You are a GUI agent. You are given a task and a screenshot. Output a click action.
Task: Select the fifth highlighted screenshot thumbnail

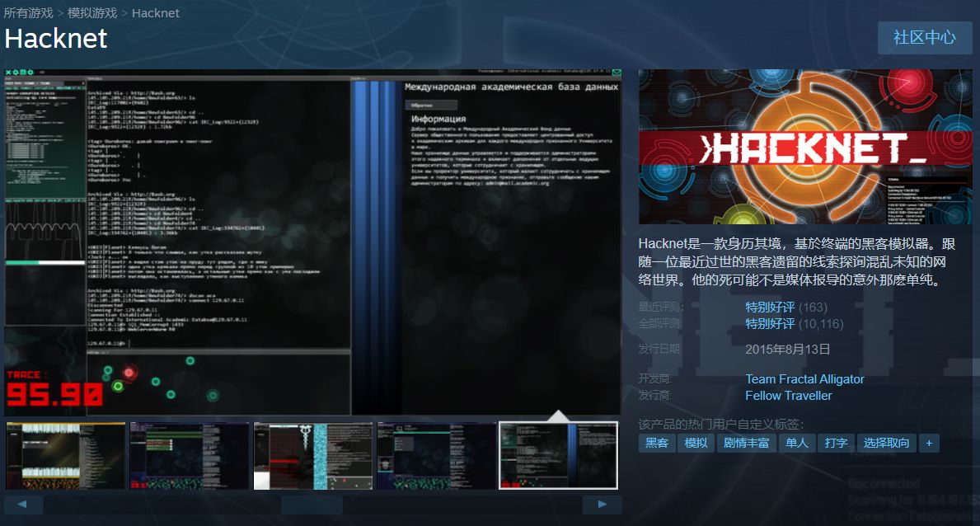click(558, 455)
